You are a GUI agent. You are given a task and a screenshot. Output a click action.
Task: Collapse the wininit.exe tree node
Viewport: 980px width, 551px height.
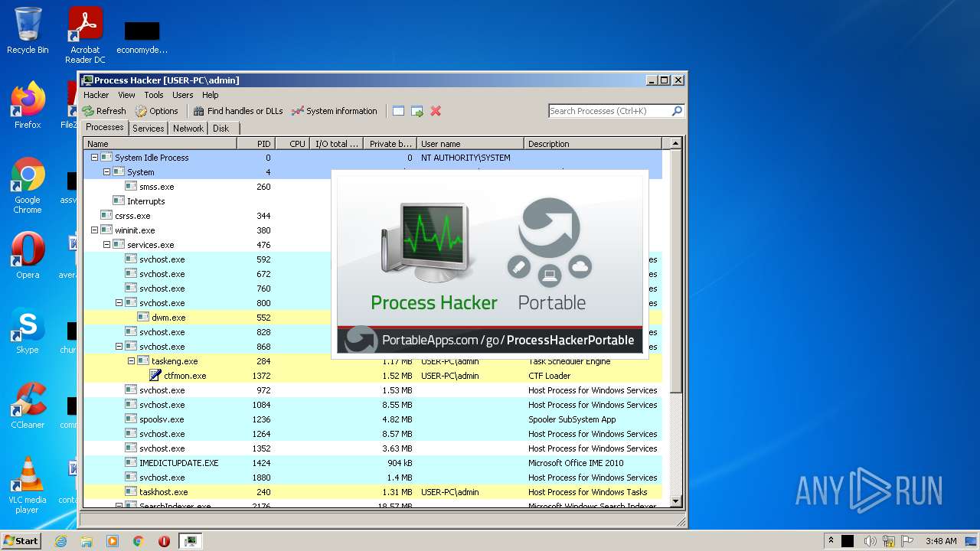pos(95,230)
